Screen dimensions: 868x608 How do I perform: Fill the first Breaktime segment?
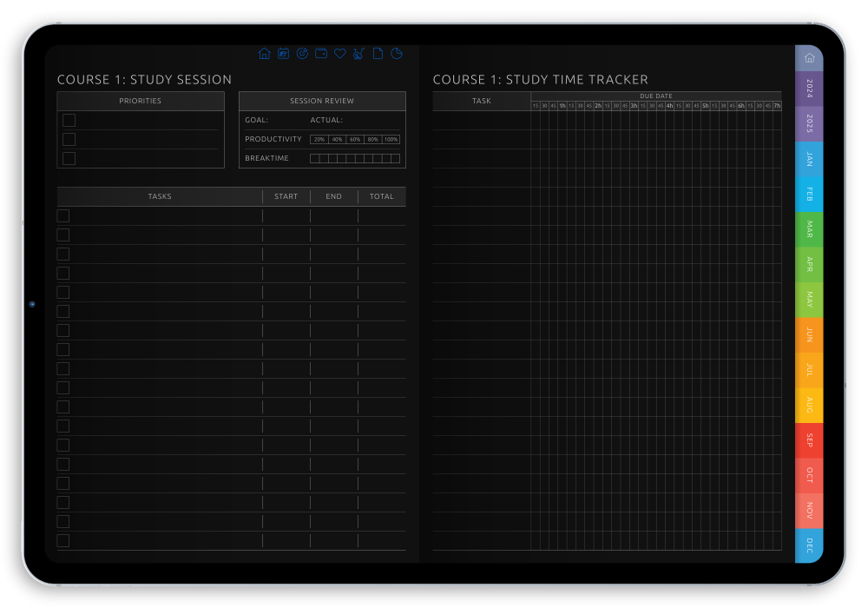(x=314, y=158)
